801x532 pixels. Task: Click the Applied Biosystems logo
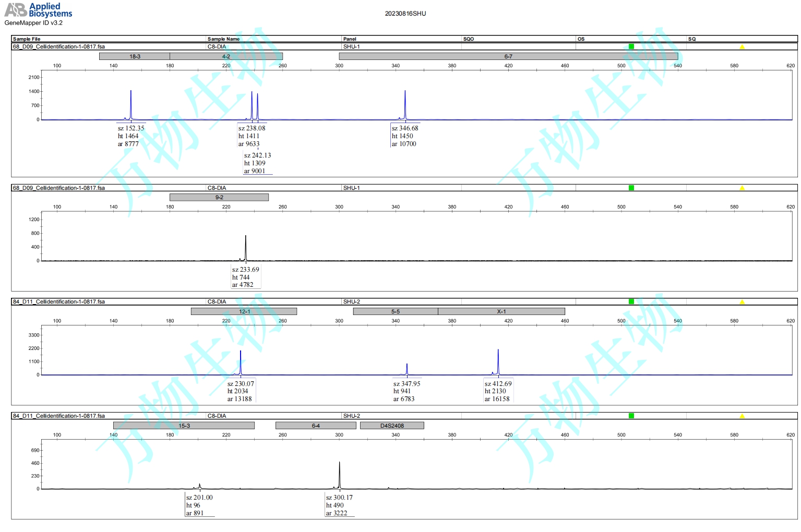click(38, 10)
